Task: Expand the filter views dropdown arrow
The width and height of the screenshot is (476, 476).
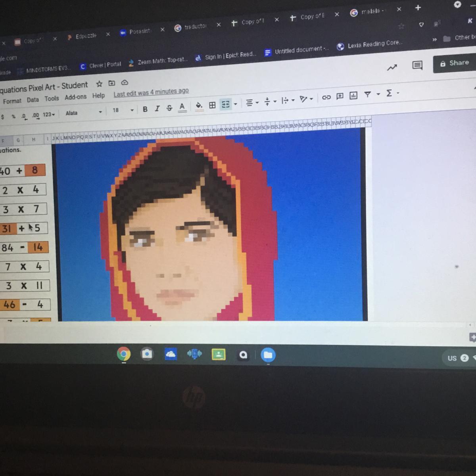Action: 378,94
